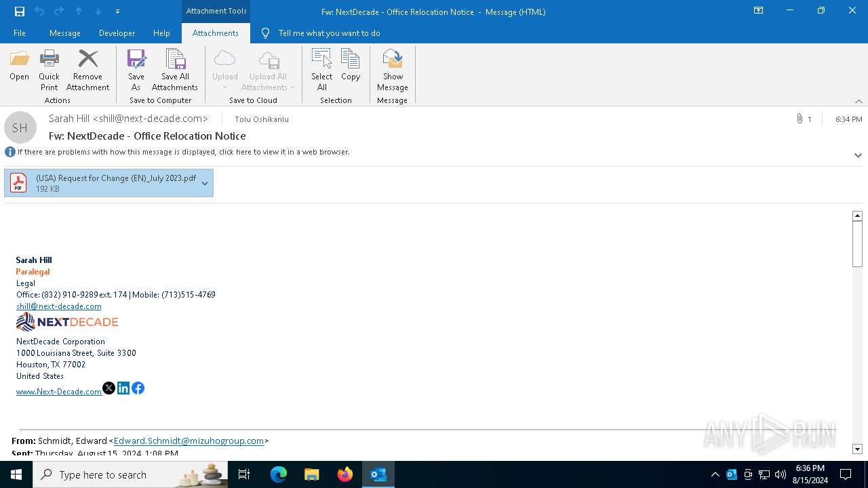
Task: Show hidden system tray icons
Action: [x=715, y=474]
